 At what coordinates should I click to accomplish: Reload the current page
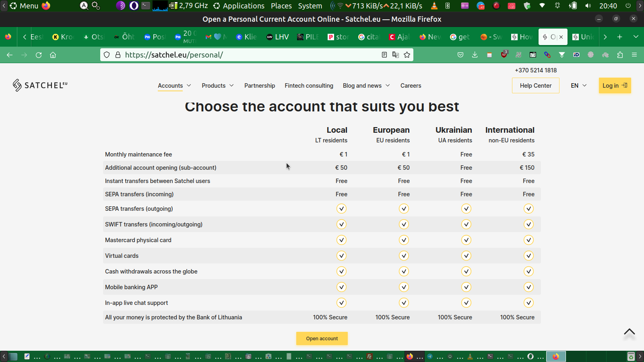(39, 55)
